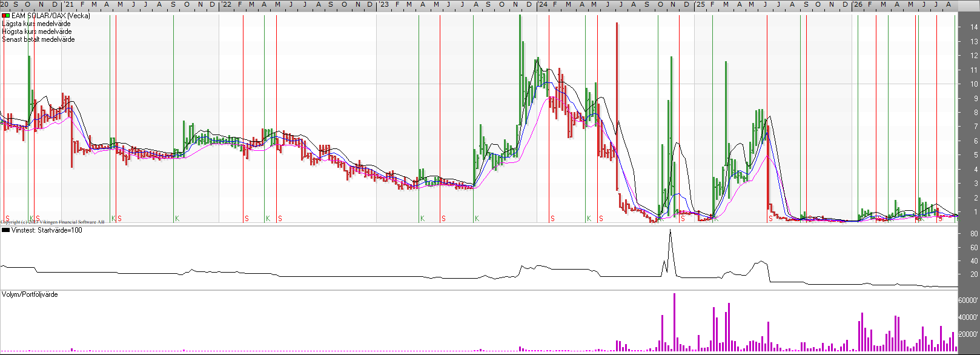Screen dimensions: 980x355
Task: Click the '21 year marker on the timeline
Action: [68, 4]
